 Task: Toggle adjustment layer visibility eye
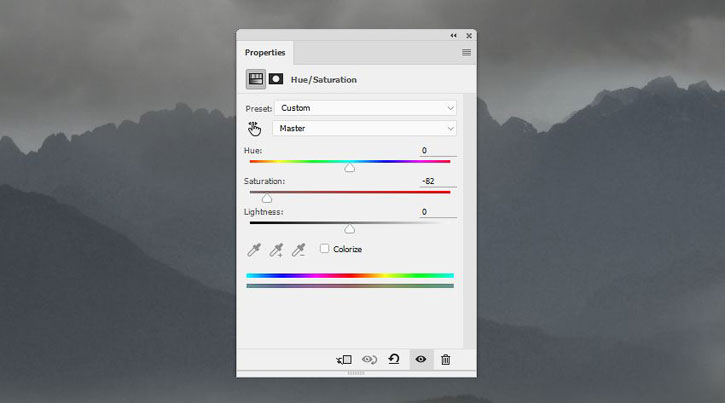421,359
